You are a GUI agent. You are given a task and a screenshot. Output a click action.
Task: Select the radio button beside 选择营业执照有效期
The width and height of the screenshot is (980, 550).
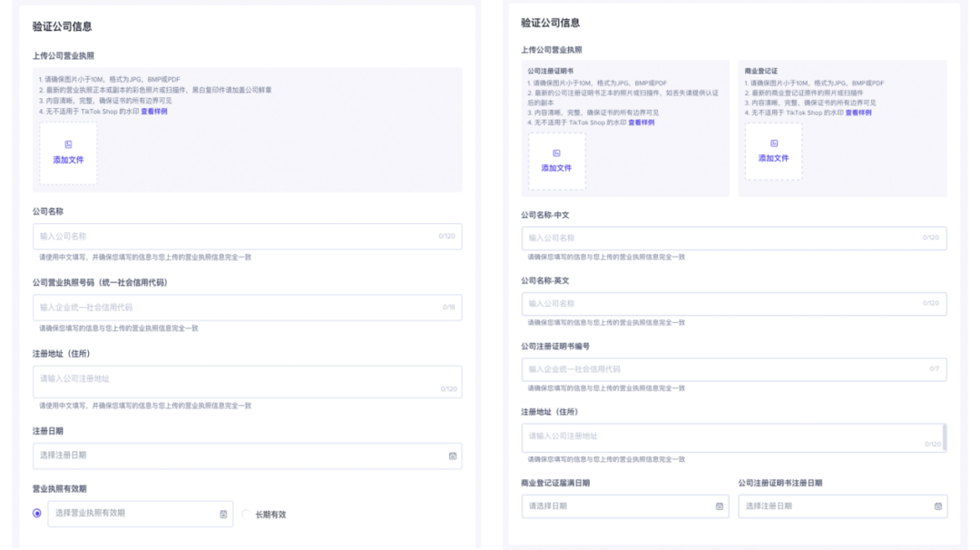(37, 514)
